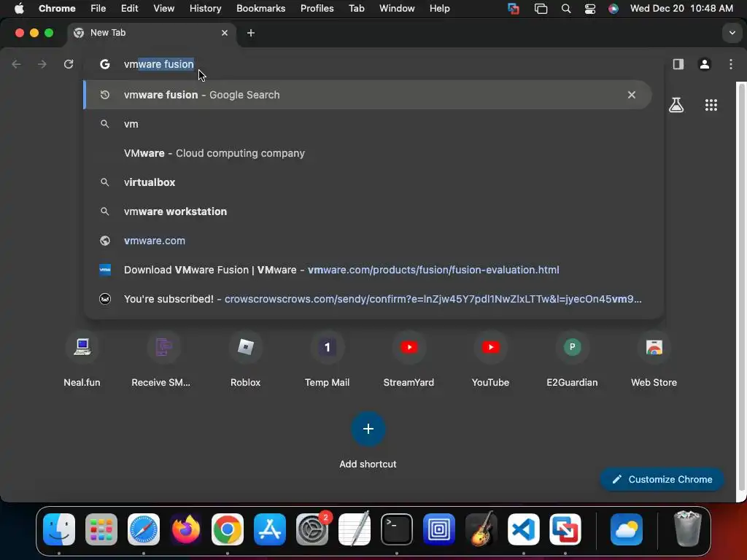Click the Stage Manager windows icon in menu bar
The height and width of the screenshot is (560, 747).
(x=541, y=9)
